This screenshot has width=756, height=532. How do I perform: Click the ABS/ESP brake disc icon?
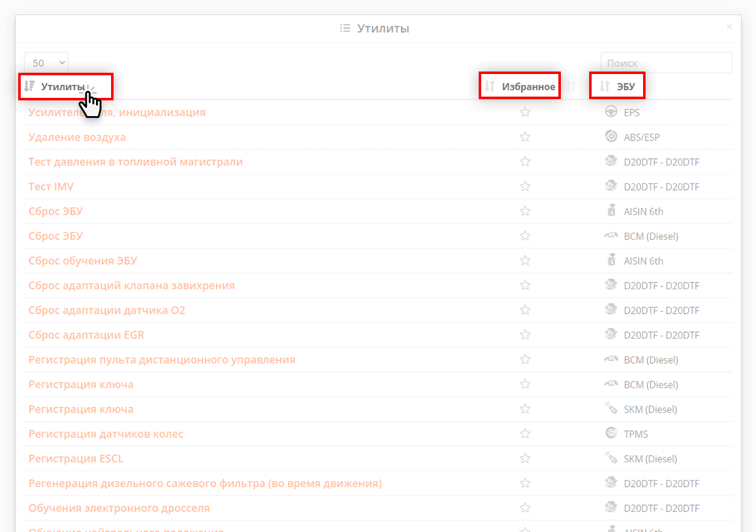coord(610,137)
